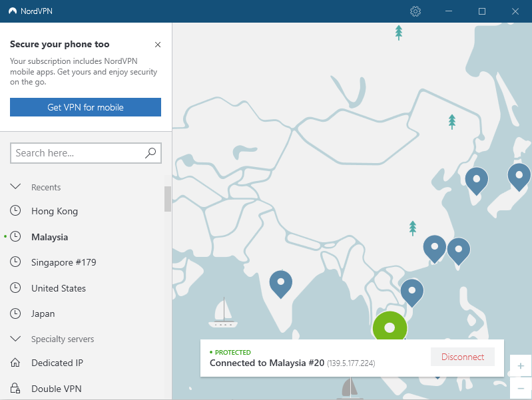
Task: Click the Disconnect button
Action: click(x=463, y=357)
